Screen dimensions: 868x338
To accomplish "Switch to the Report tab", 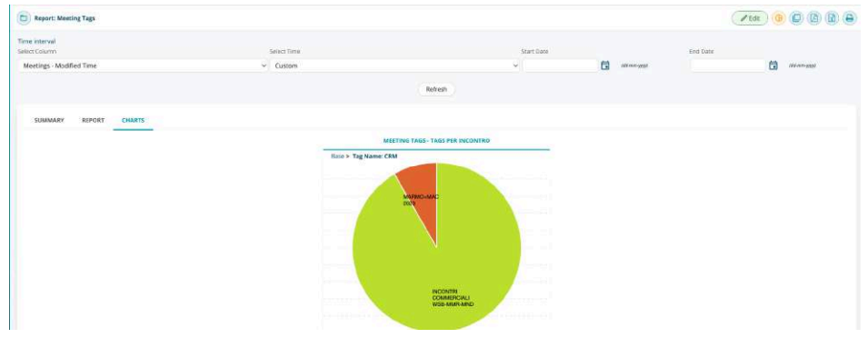I will tap(93, 120).
